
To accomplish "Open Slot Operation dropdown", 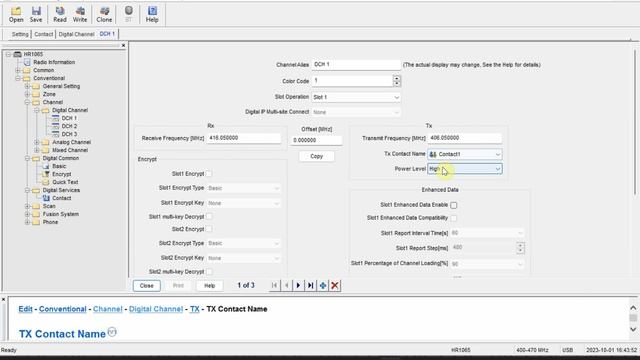I will coord(356,97).
